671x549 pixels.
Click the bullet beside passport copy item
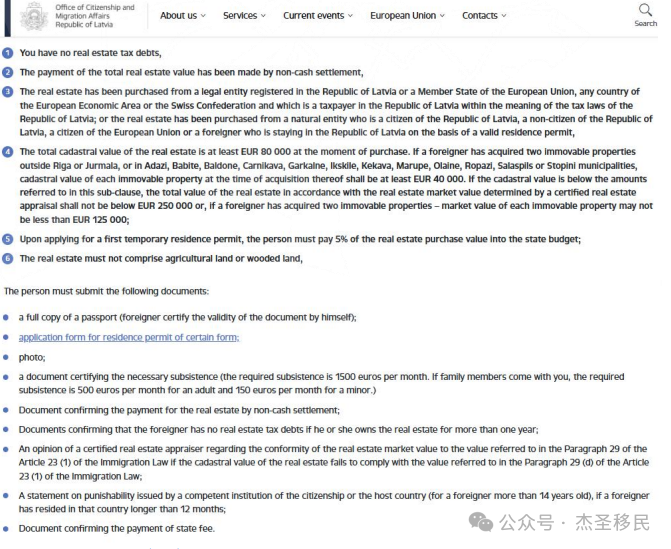8,317
